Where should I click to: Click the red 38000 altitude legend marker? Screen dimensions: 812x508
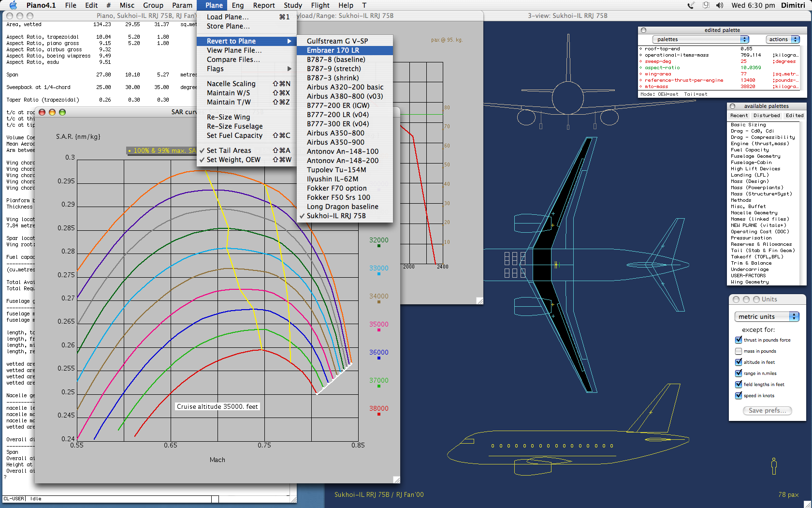coord(379,414)
